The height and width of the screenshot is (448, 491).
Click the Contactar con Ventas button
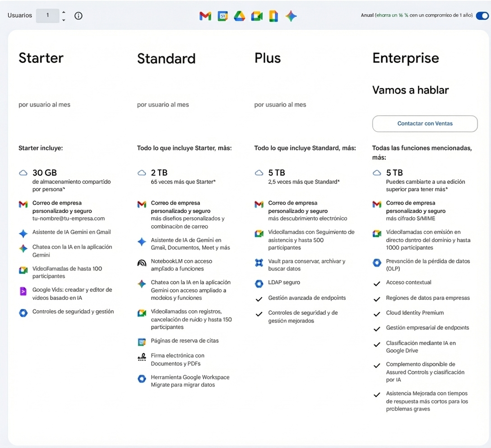pyautogui.click(x=425, y=124)
